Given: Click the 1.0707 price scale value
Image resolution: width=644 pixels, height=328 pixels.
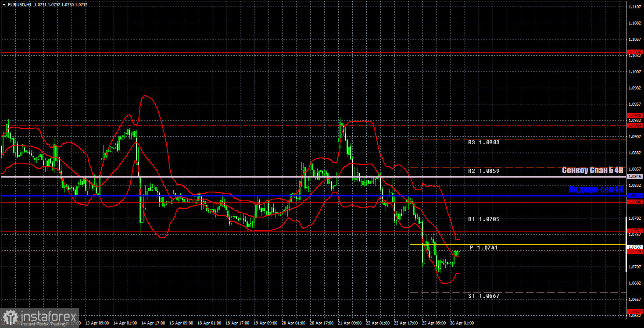Looking at the screenshot, I should pos(635,267).
